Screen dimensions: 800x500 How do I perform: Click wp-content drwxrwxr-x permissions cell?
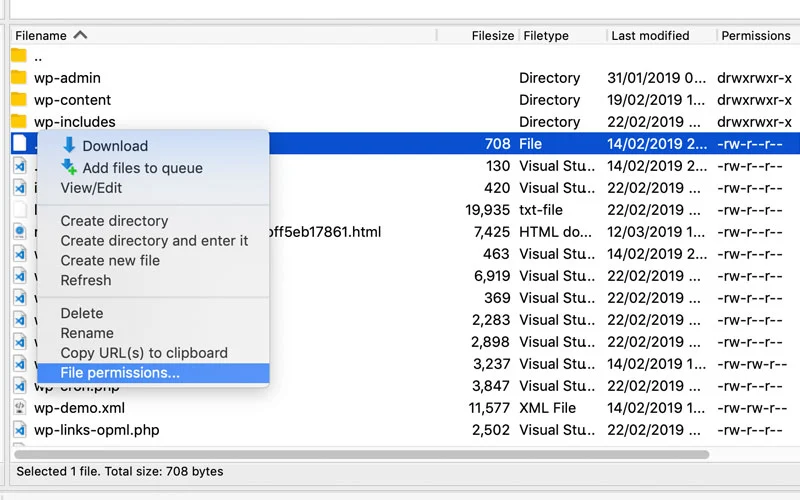coord(754,99)
